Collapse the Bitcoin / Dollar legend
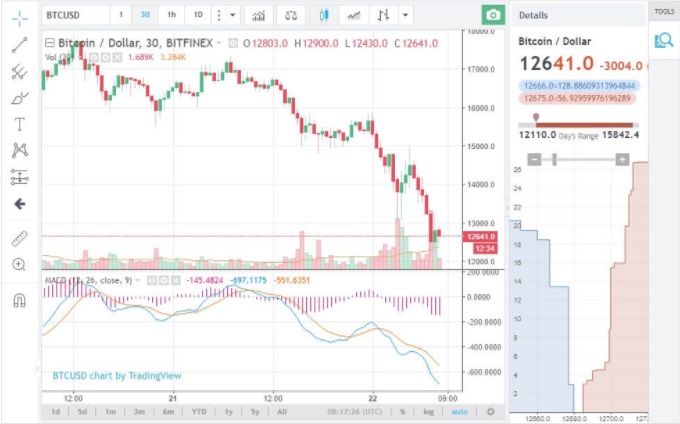This screenshot has width=680, height=424. click(x=51, y=43)
